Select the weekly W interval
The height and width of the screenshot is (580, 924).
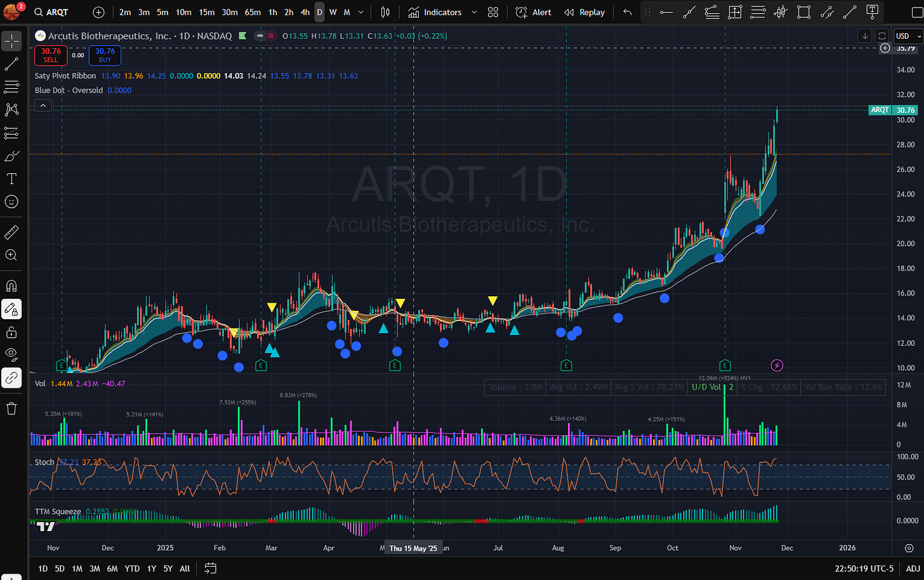333,12
